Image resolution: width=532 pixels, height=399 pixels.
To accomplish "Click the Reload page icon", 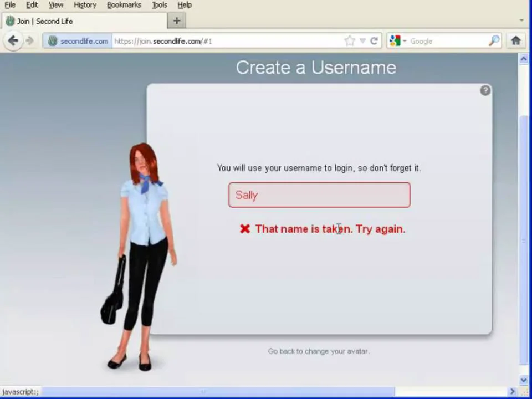I will pos(374,41).
